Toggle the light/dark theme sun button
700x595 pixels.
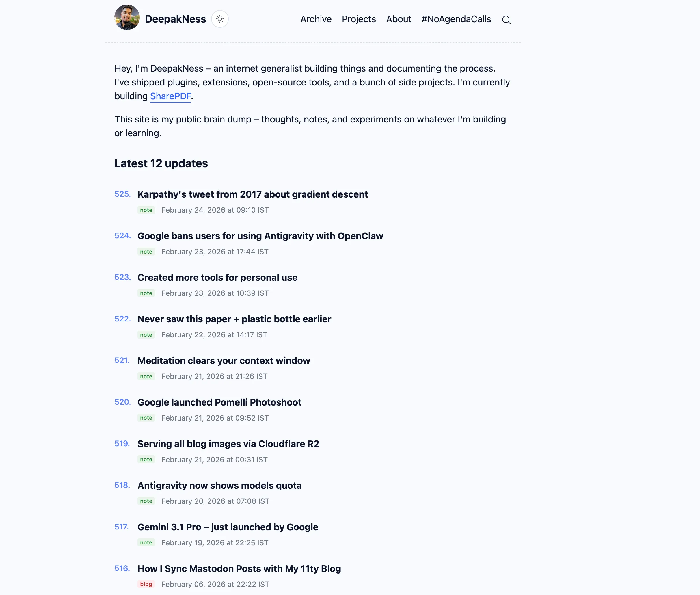coord(220,19)
